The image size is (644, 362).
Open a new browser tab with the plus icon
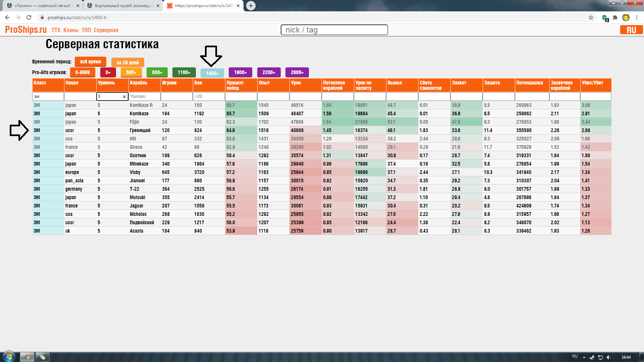pos(251,6)
